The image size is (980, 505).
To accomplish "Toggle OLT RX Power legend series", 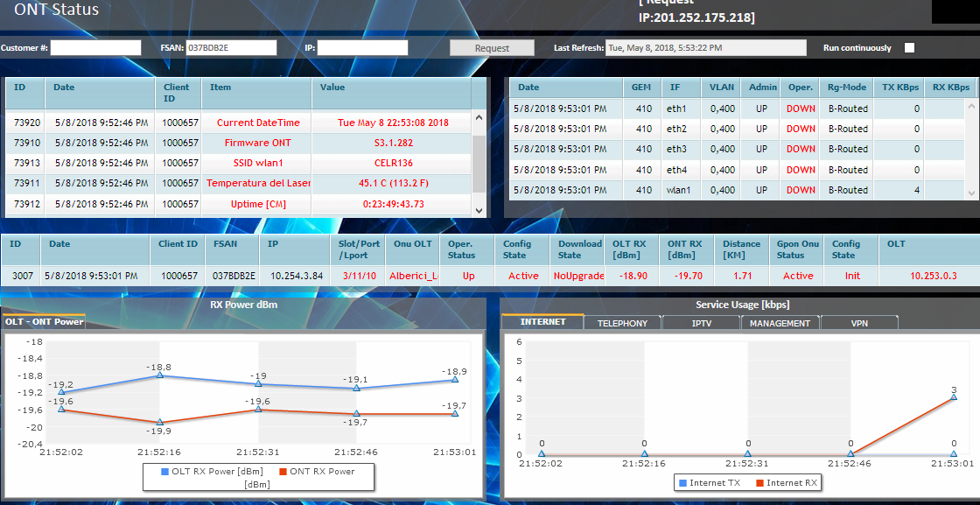I will click(198, 472).
